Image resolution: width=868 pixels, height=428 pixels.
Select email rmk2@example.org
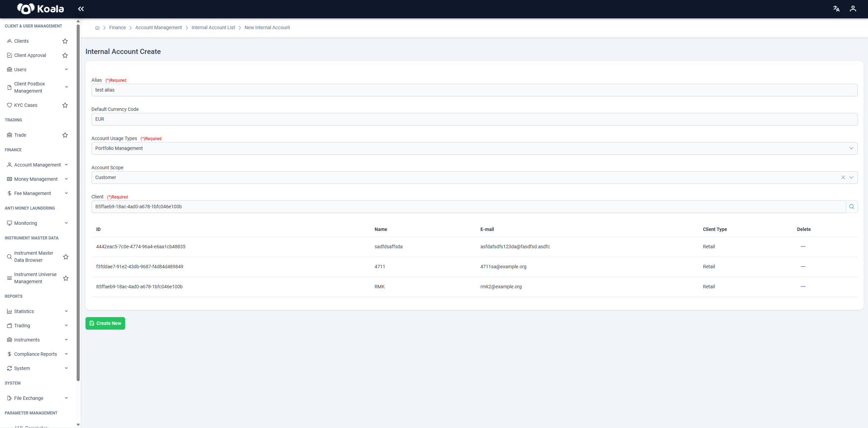501,287
